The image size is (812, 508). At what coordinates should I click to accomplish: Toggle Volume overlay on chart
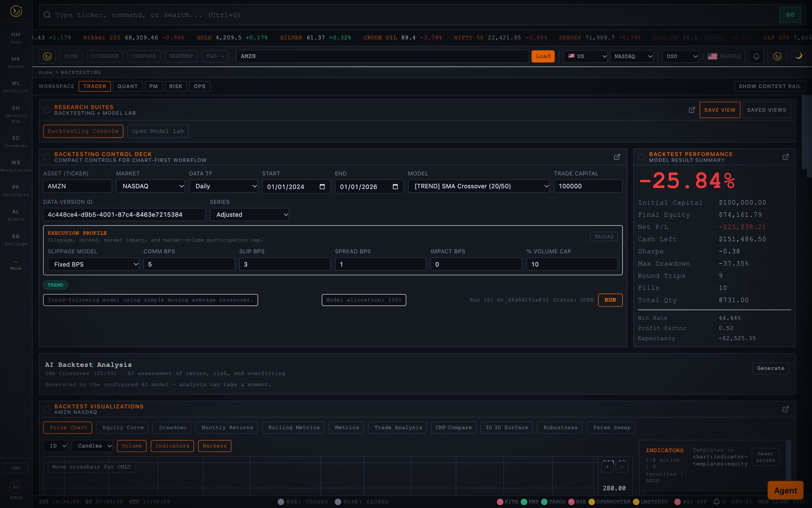[x=132, y=446]
